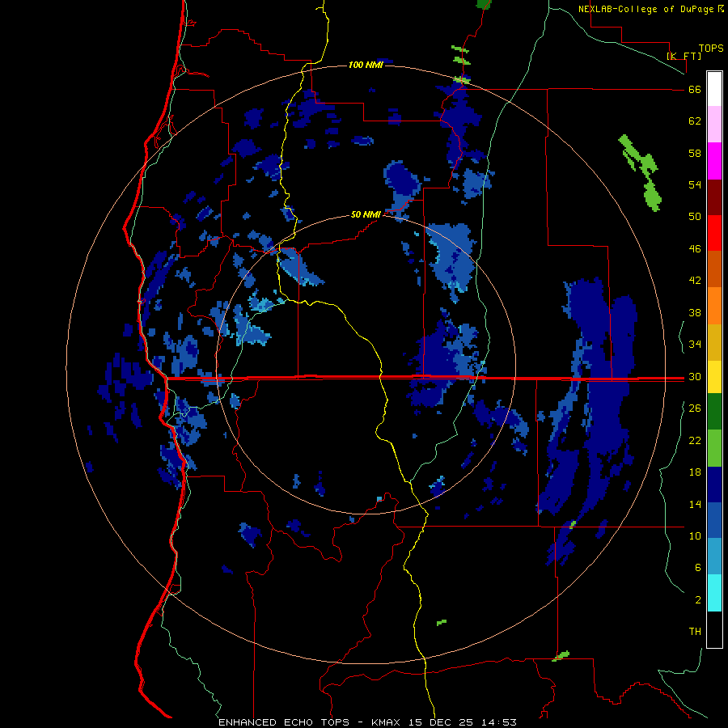Select the light green legend swatch
728x728 pixels.
[x=714, y=448]
